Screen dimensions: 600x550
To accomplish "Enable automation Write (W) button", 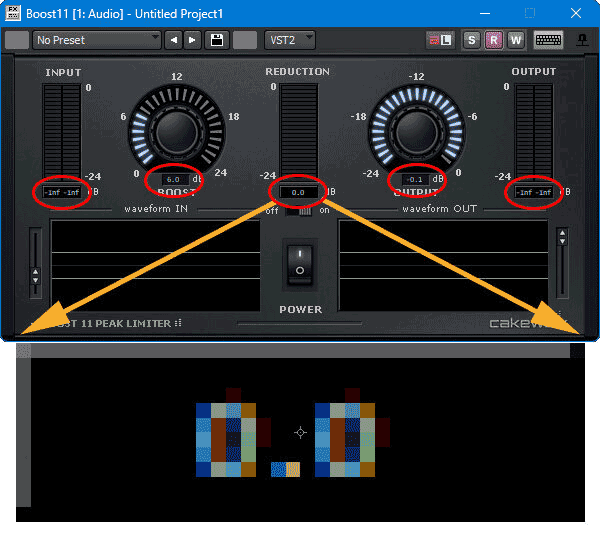I will coord(515,40).
